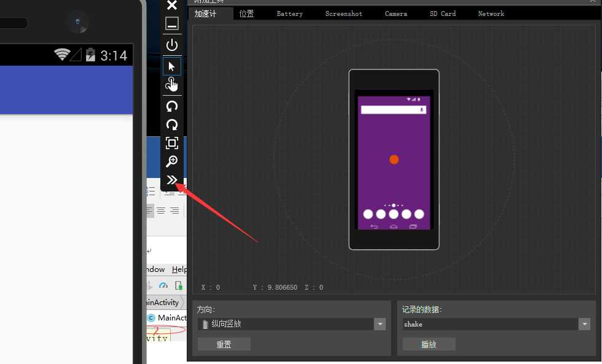
Task: Click Help menu in Android Studio window
Action: coord(179,269)
